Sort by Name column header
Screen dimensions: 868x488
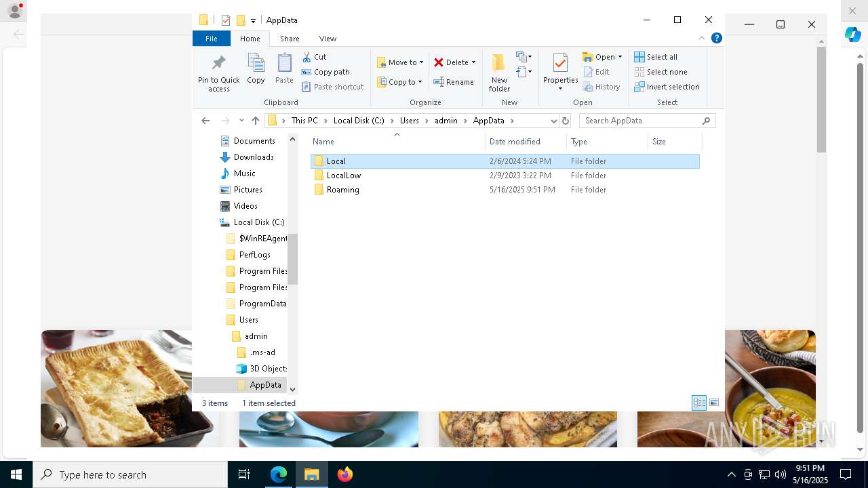[397, 141]
